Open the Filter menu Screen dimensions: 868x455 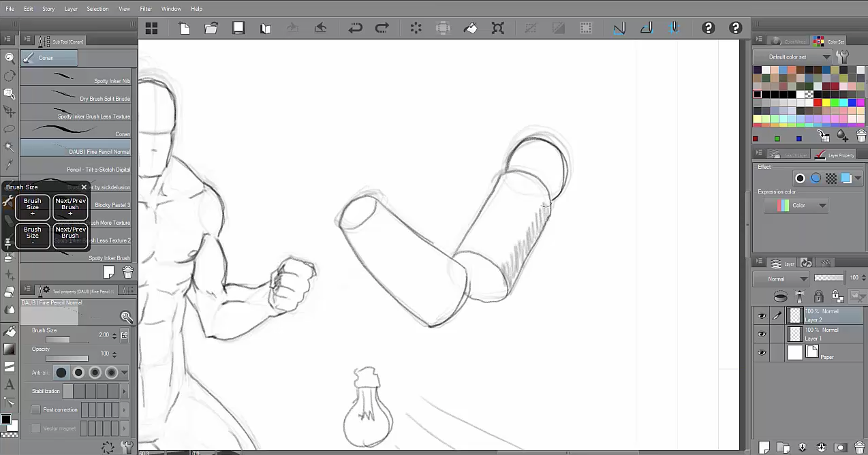pyautogui.click(x=146, y=9)
